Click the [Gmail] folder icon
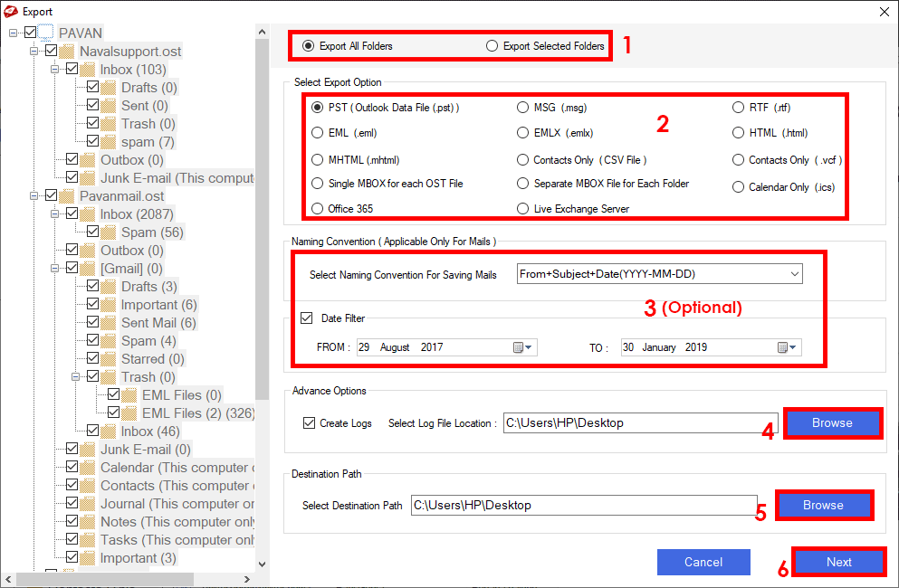This screenshot has height=588, width=899. click(x=88, y=269)
